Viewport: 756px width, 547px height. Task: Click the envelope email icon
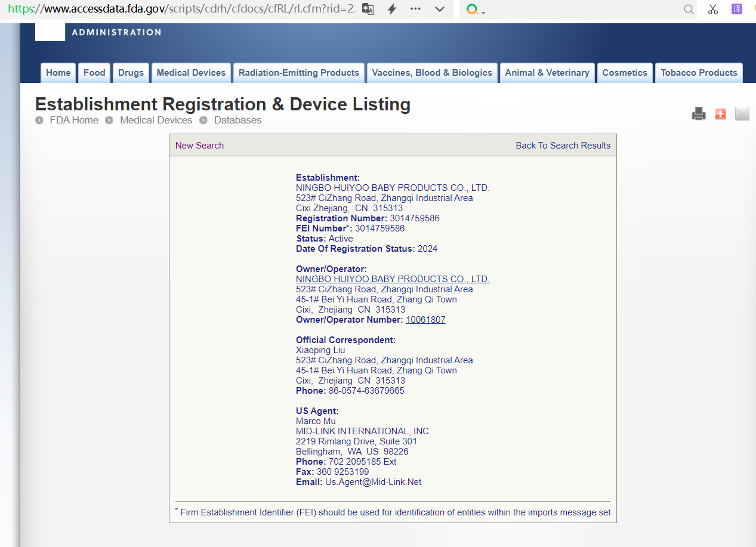pos(742,113)
